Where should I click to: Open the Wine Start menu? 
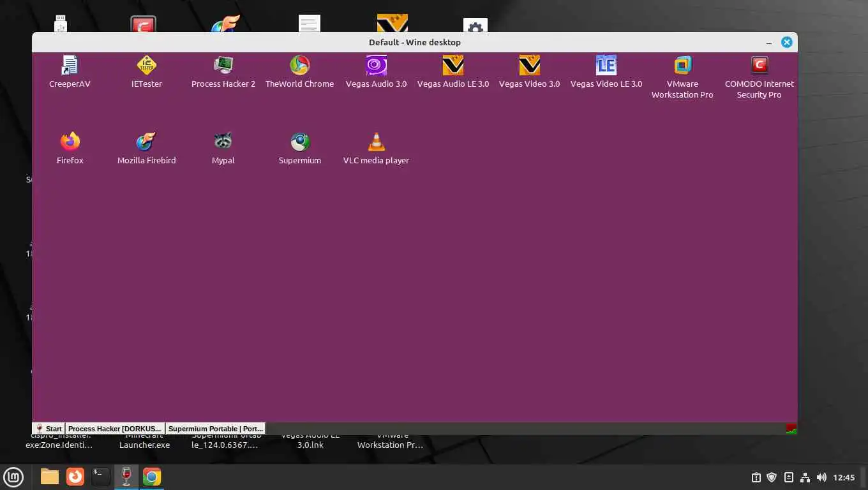(49, 429)
